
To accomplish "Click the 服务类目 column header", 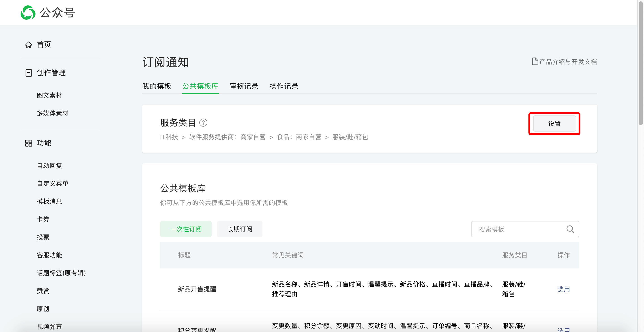I will click(515, 255).
